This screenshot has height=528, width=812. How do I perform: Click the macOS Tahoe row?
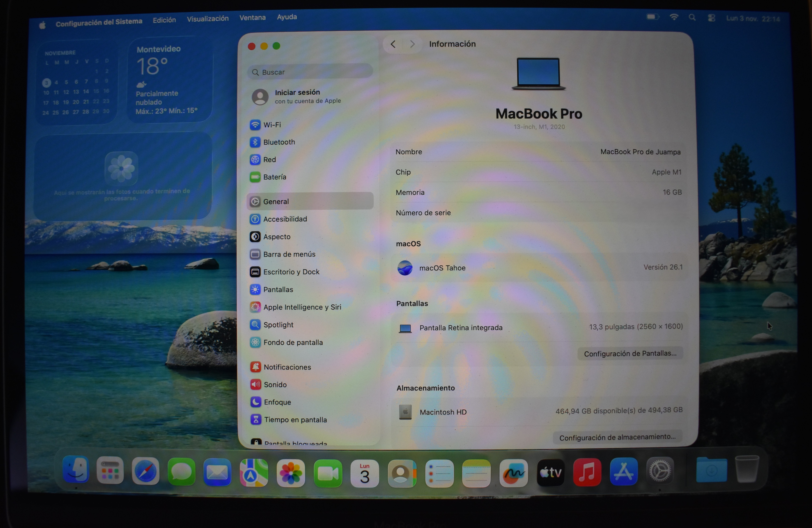pos(539,267)
